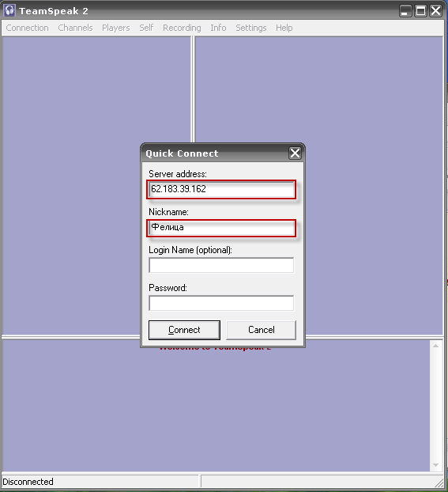Maximize the TeamSpeak 2 window
Image resolution: width=448 pixels, height=492 pixels.
point(420,11)
